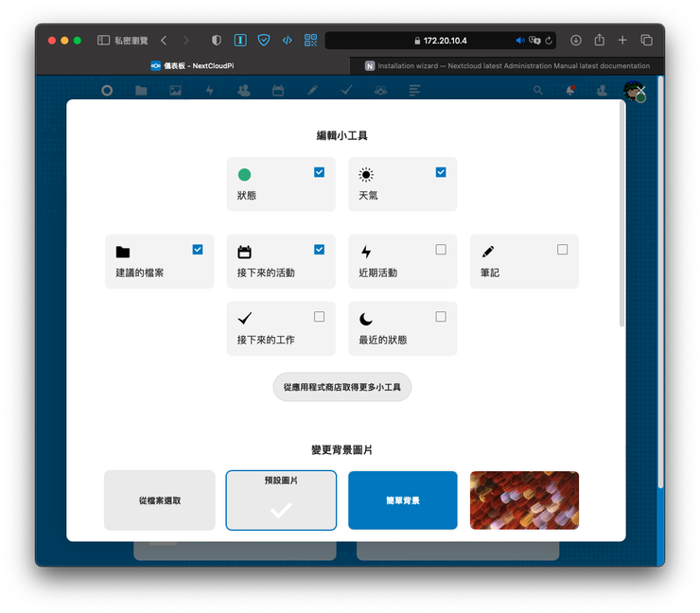Show Safari tab overview

646,40
